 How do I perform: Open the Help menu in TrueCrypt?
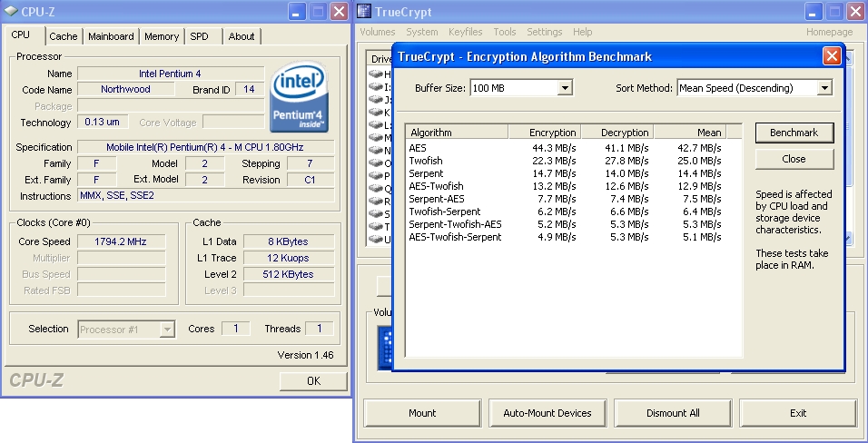click(582, 32)
